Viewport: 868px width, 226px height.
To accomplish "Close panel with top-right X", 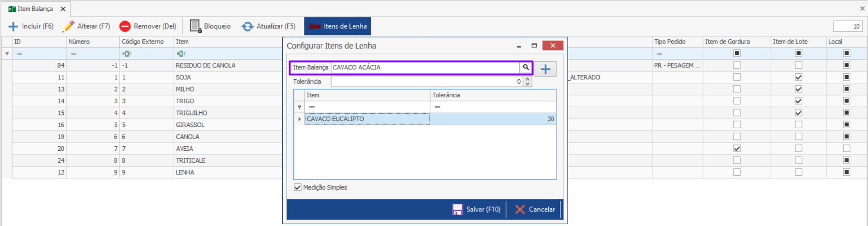I will (x=862, y=8).
